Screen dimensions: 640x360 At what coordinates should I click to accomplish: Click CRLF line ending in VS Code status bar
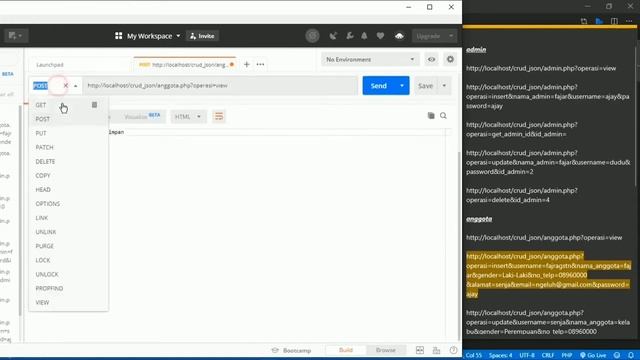coord(548,356)
